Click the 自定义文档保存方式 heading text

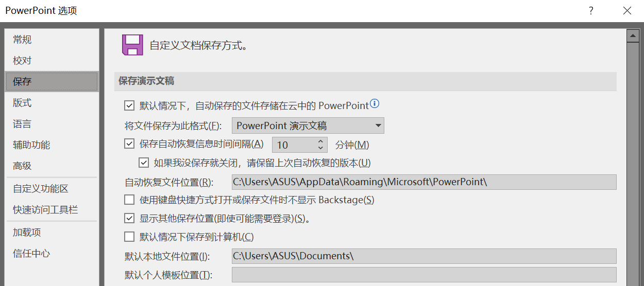pyautogui.click(x=199, y=45)
